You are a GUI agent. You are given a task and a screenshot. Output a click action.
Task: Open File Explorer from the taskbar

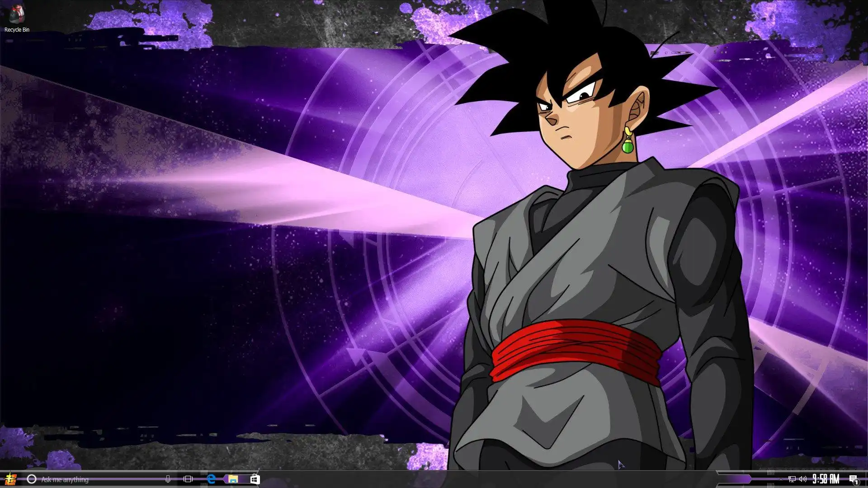pyautogui.click(x=233, y=479)
